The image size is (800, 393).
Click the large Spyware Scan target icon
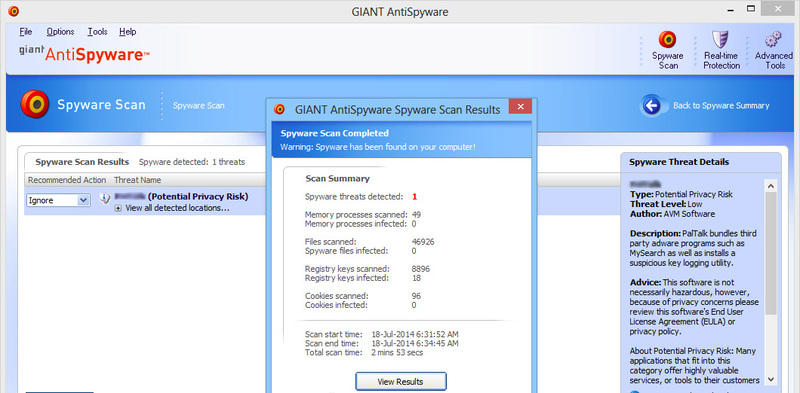35,105
